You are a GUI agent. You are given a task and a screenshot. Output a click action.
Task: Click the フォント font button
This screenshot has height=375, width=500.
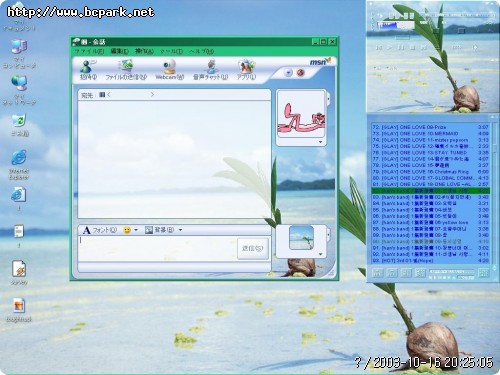100,230
